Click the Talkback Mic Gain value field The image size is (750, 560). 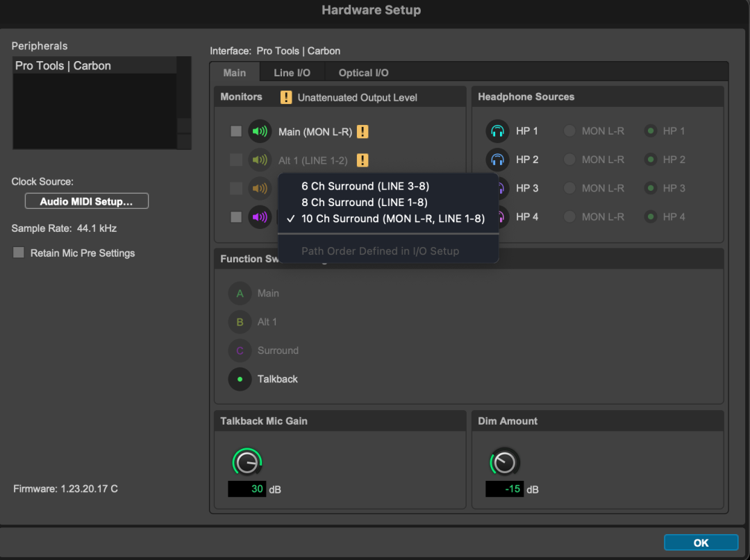(x=247, y=489)
